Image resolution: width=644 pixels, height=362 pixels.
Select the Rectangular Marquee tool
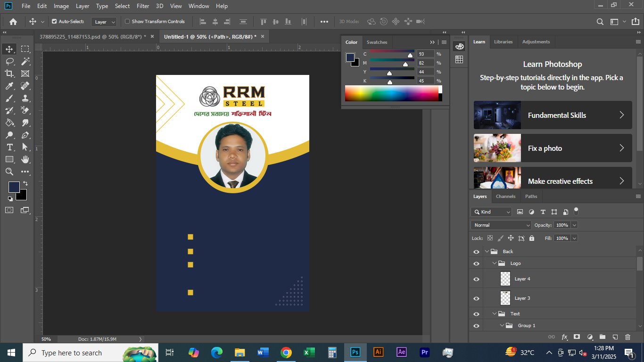25,49
